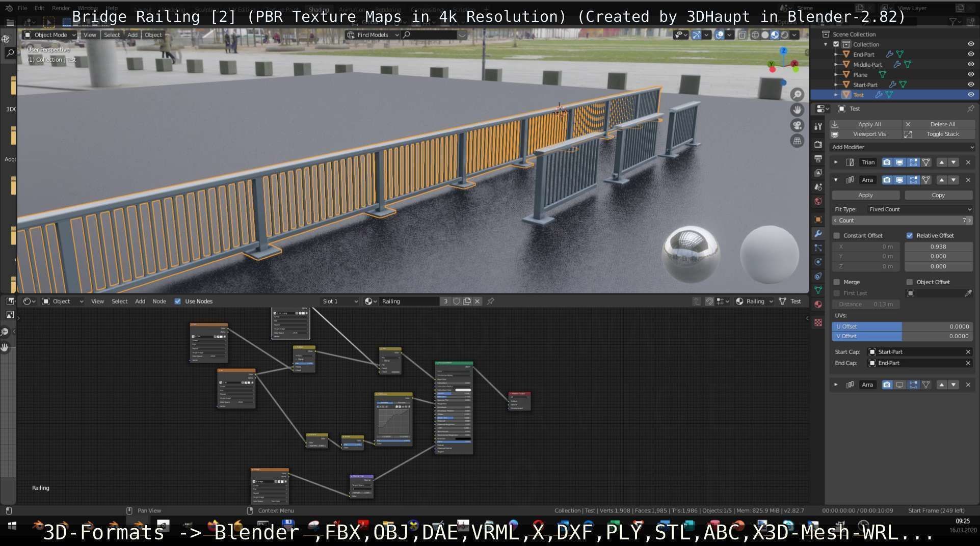Click Delete All modifiers button

point(939,124)
